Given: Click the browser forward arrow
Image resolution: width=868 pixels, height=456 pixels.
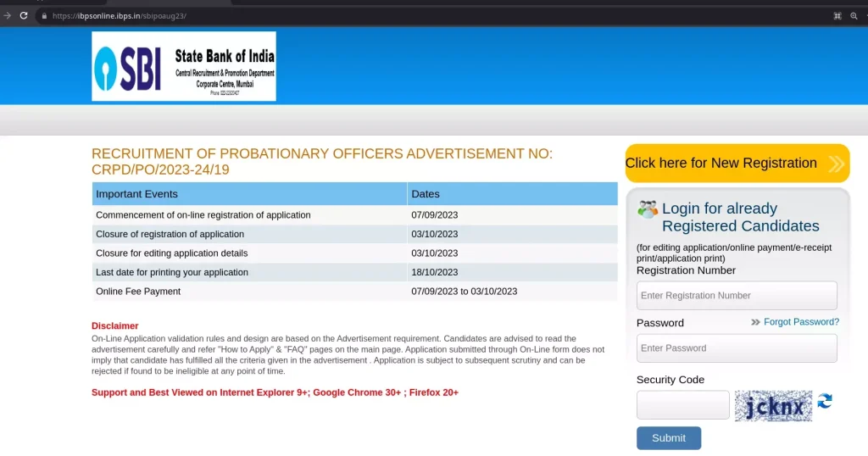Looking at the screenshot, I should 7,15.
